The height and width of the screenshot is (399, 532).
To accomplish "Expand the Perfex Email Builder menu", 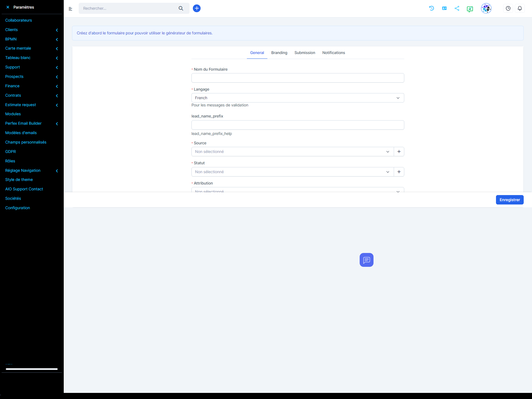I will pyautogui.click(x=32, y=123).
